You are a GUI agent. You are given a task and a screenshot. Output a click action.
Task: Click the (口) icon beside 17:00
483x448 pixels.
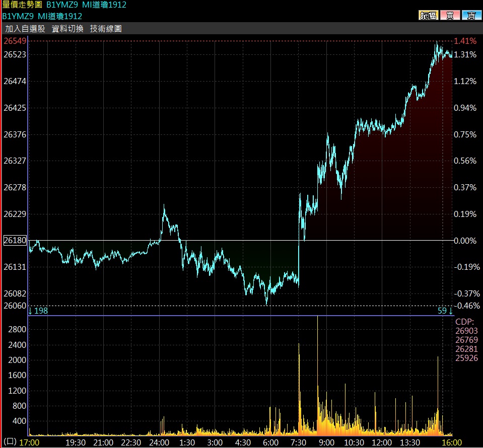[10, 441]
